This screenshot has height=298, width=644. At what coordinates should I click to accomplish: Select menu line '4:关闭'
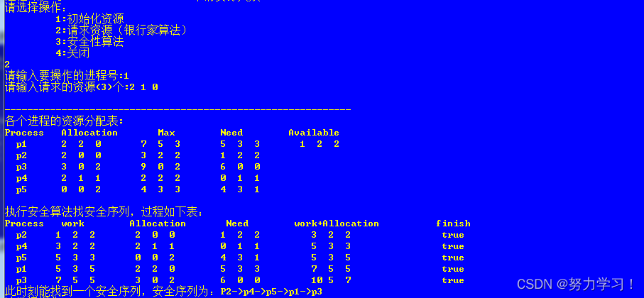pyautogui.click(x=72, y=53)
